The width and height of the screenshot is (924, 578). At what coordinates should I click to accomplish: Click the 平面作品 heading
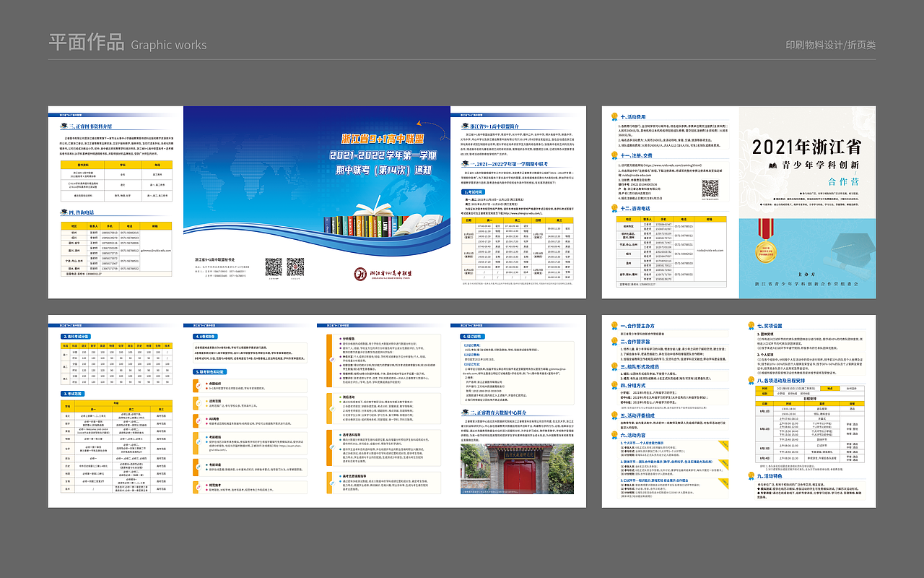coord(86,43)
